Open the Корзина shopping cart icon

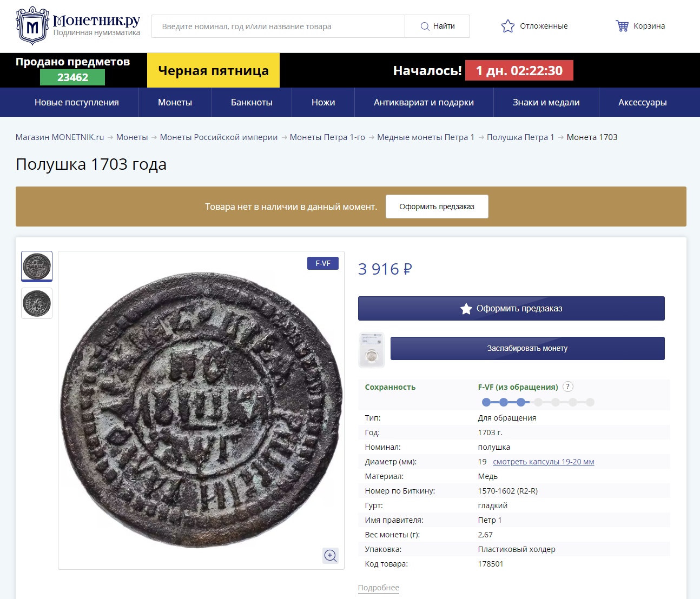[x=622, y=26]
